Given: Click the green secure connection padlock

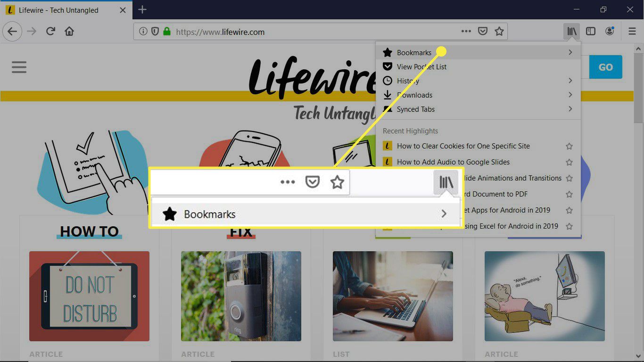Looking at the screenshot, I should pos(166,32).
